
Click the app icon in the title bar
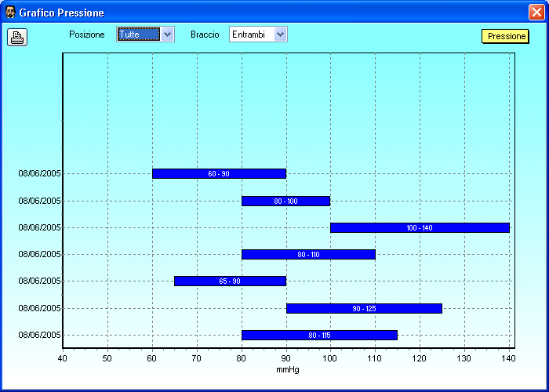(9, 13)
